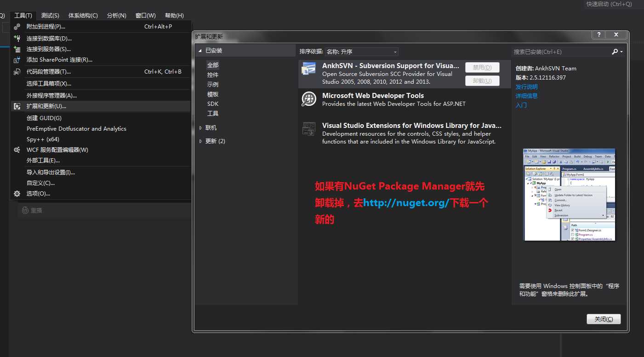The height and width of the screenshot is (357, 644).
Task: Choose 附加到进程(P)... menu item
Action: (x=101, y=27)
